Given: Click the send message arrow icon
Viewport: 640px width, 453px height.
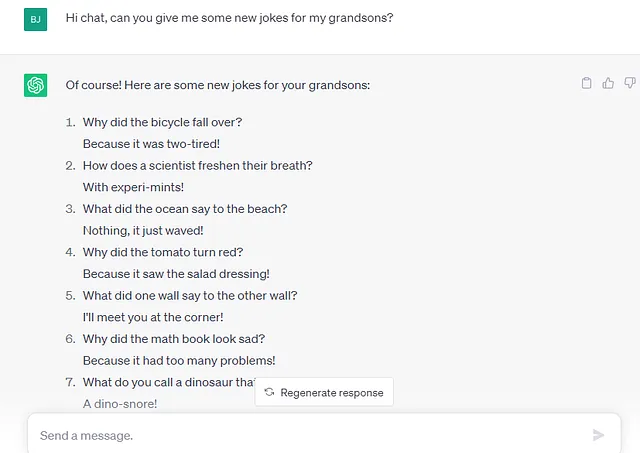Looking at the screenshot, I should (x=598, y=435).
